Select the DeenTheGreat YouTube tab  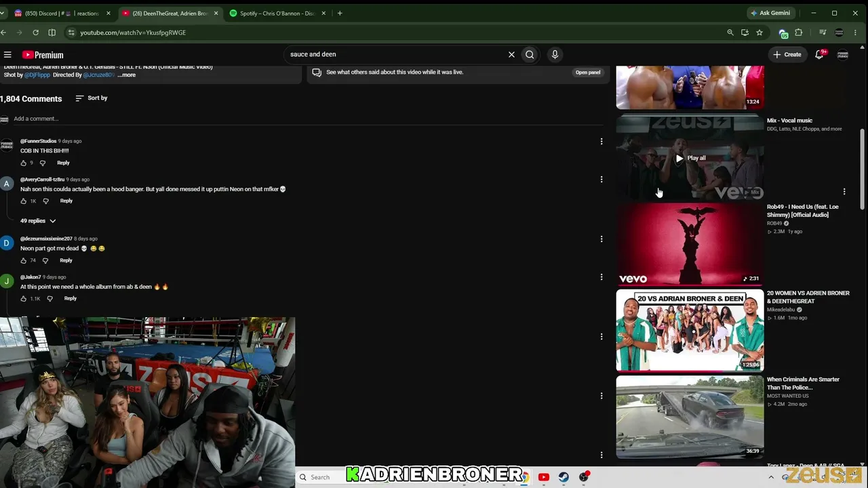[x=170, y=13]
